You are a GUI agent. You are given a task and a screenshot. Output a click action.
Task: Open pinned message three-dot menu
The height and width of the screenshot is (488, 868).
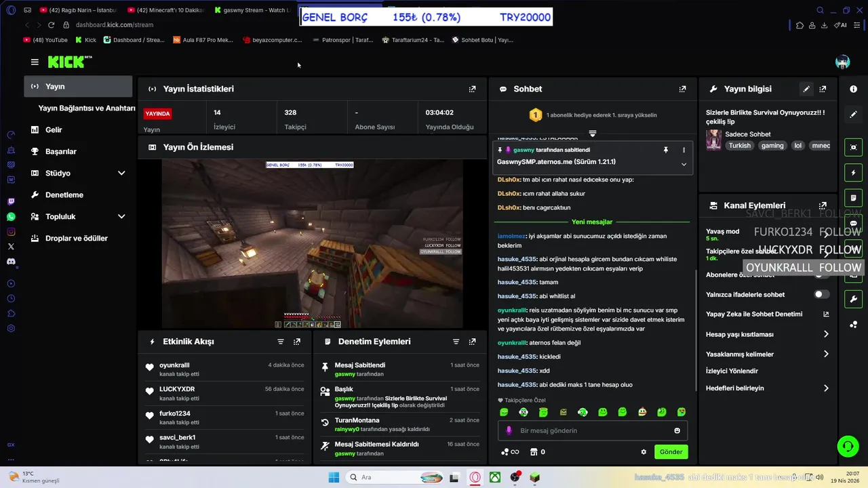[684, 150]
